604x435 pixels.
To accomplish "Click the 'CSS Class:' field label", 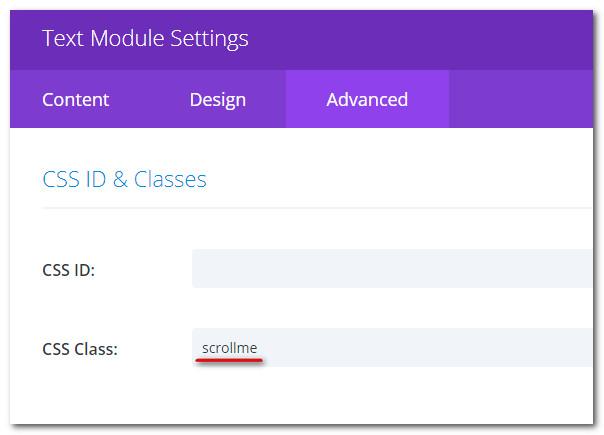I will 80,349.
